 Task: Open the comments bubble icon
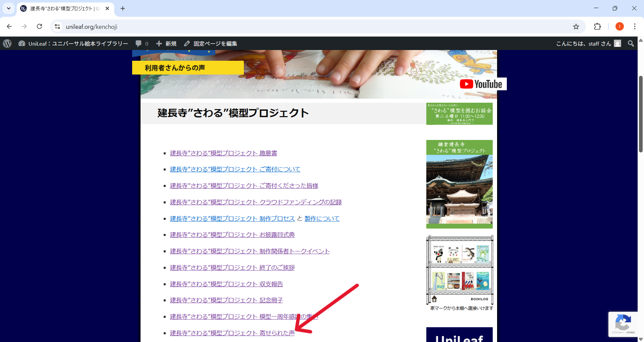(x=139, y=44)
